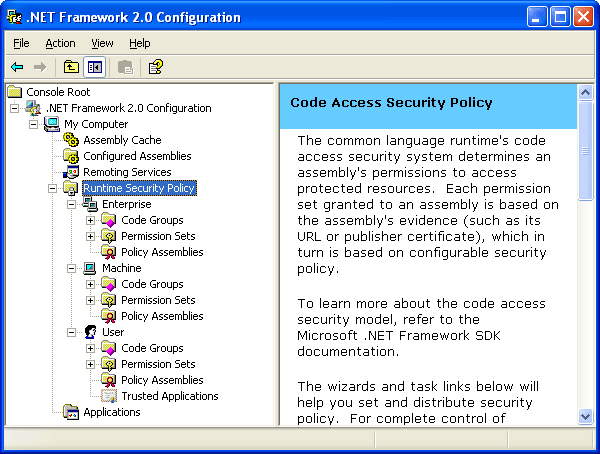The width and height of the screenshot is (600, 454).
Task: Expand Code Groups under Enterprise
Action: (90, 220)
